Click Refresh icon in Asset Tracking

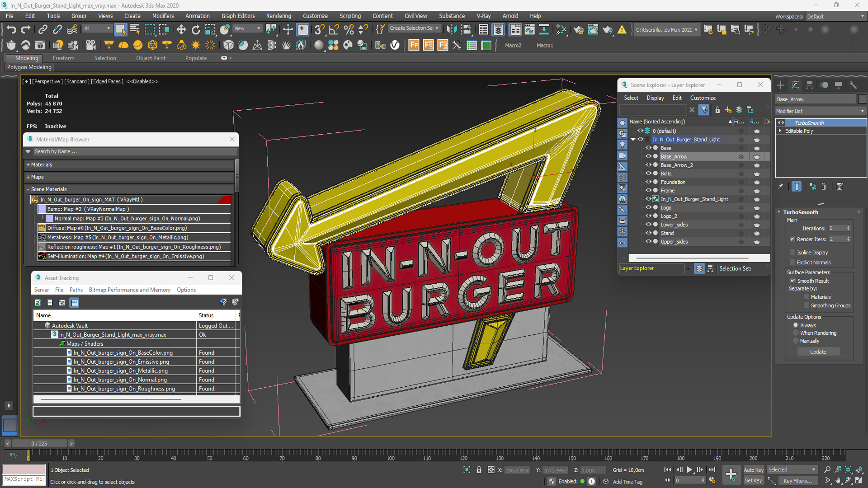[38, 303]
